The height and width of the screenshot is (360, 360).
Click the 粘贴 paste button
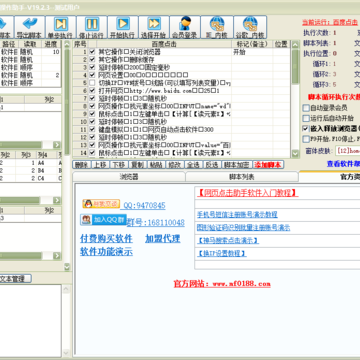(x=156, y=165)
